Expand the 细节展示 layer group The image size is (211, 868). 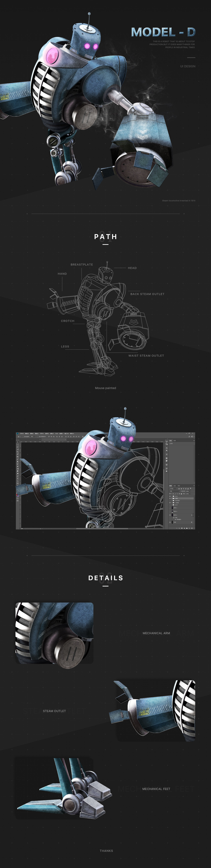coord(172,501)
